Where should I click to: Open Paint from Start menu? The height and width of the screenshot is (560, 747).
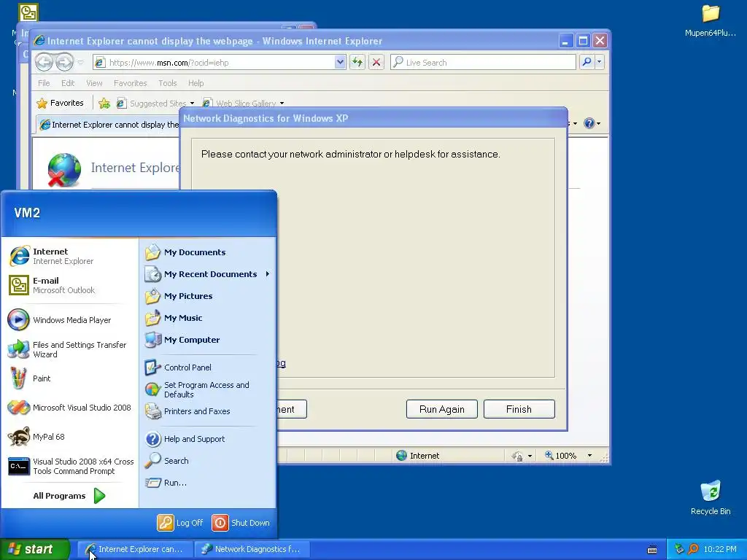point(69,378)
